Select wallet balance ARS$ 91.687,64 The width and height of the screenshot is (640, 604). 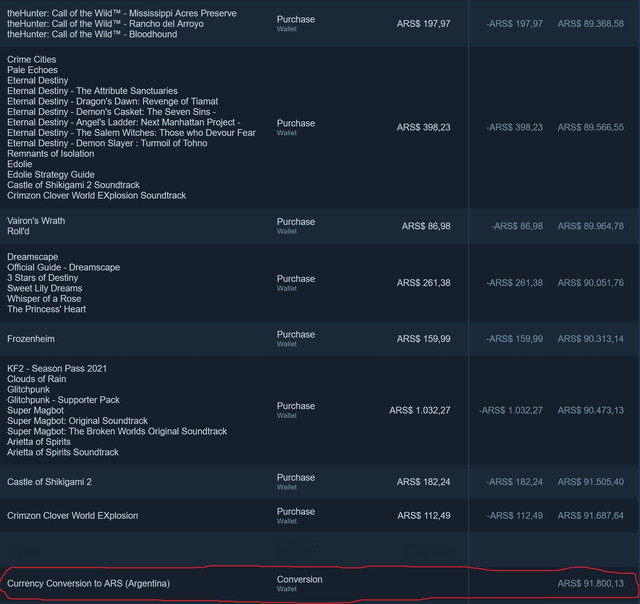coord(591,516)
